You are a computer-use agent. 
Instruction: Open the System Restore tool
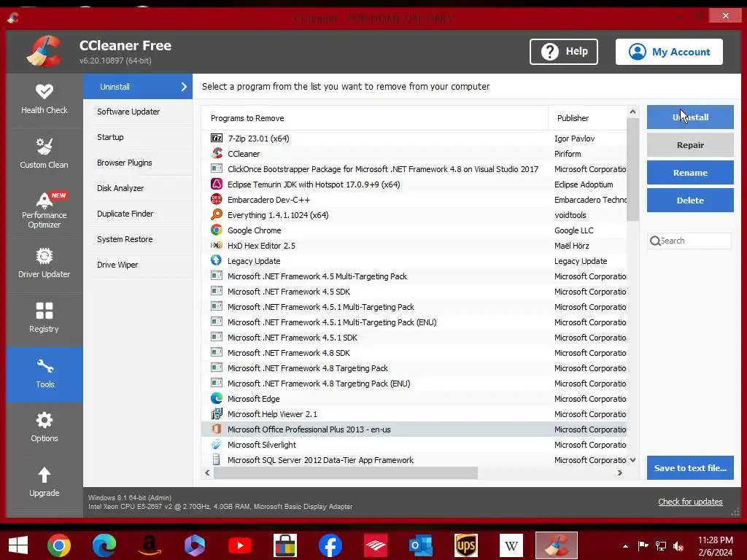138,239
